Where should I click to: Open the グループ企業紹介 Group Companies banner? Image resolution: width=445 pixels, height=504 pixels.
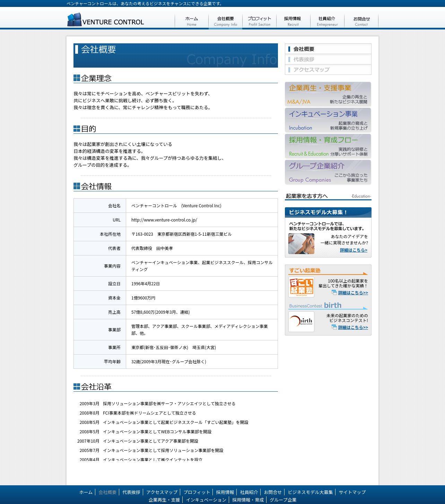[328, 172]
